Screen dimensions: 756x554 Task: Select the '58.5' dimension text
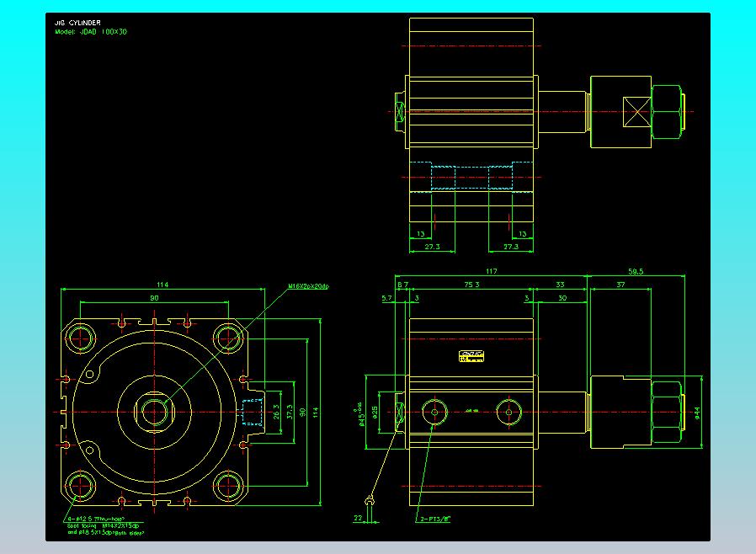click(636, 271)
